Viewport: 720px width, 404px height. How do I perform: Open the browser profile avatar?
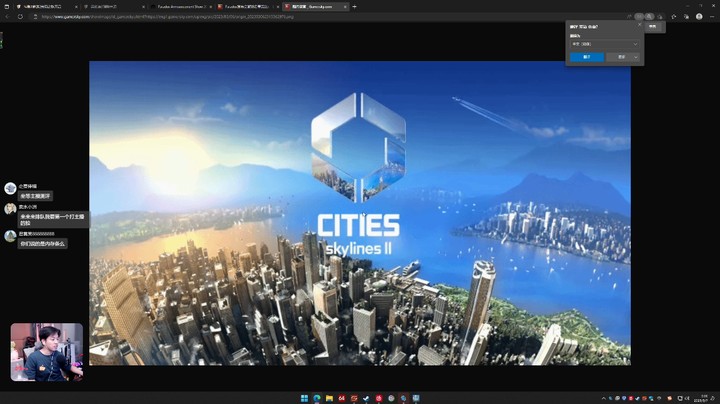tap(699, 17)
